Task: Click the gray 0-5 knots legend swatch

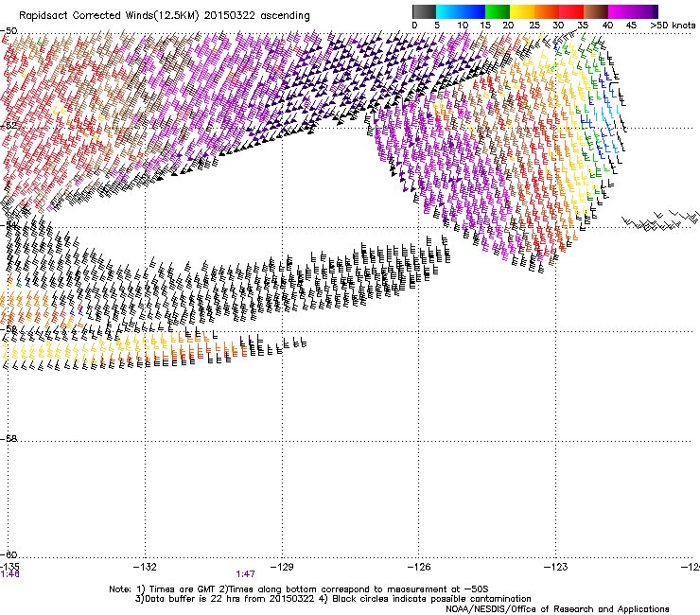Action: (x=424, y=11)
